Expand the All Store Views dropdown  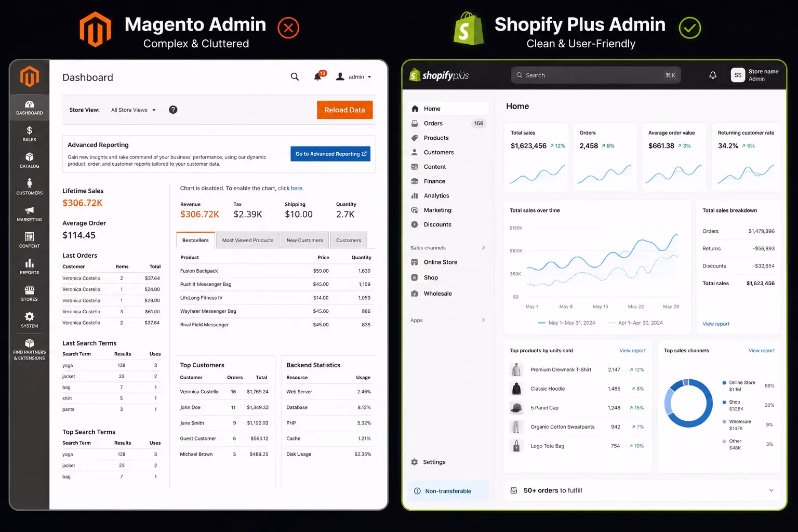pyautogui.click(x=134, y=110)
